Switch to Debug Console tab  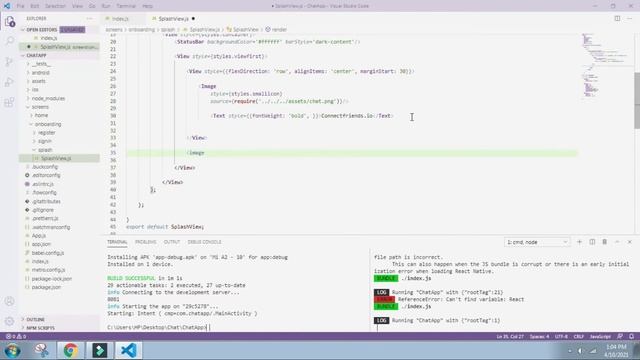click(204, 242)
